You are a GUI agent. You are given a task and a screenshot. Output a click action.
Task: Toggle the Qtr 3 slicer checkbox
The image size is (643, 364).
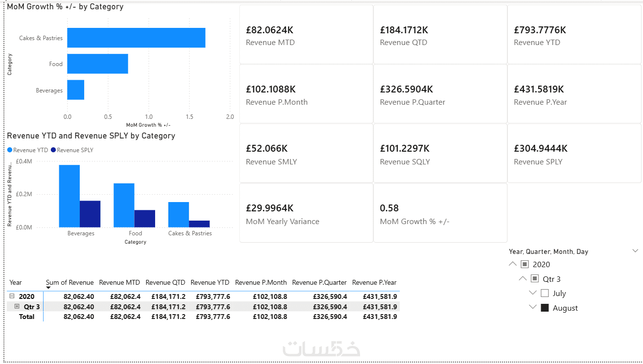[x=535, y=279]
